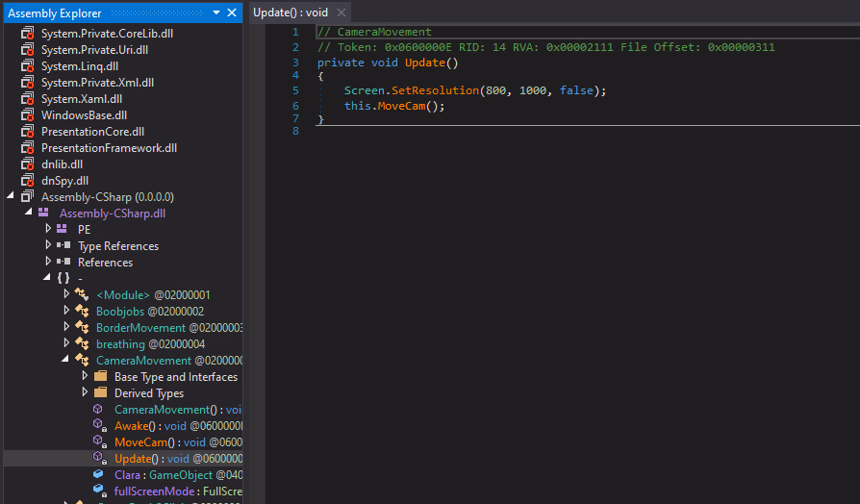The image size is (860, 504).
Task: Click the '// CameraMovement' comment line
Action: (374, 32)
